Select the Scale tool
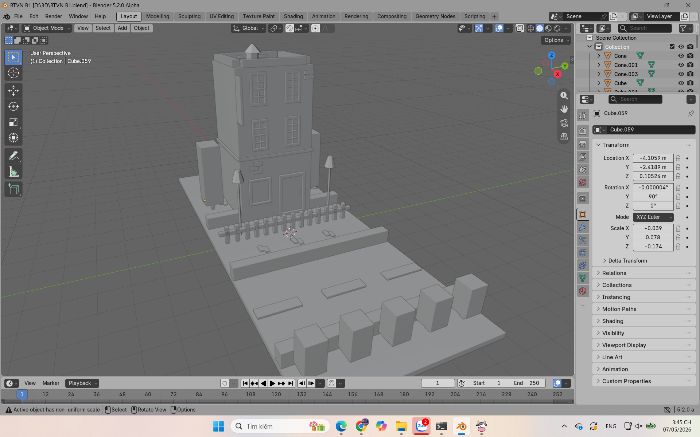This screenshot has height=437, width=700. click(13, 122)
